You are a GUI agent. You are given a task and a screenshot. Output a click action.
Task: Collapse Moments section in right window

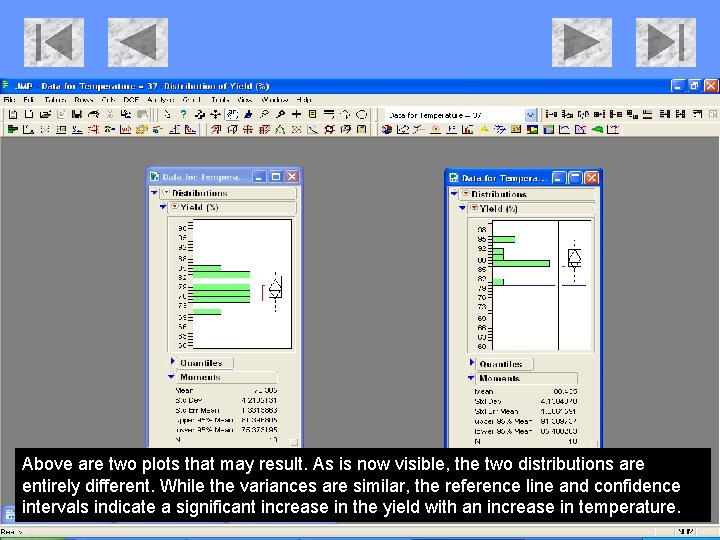click(x=471, y=378)
